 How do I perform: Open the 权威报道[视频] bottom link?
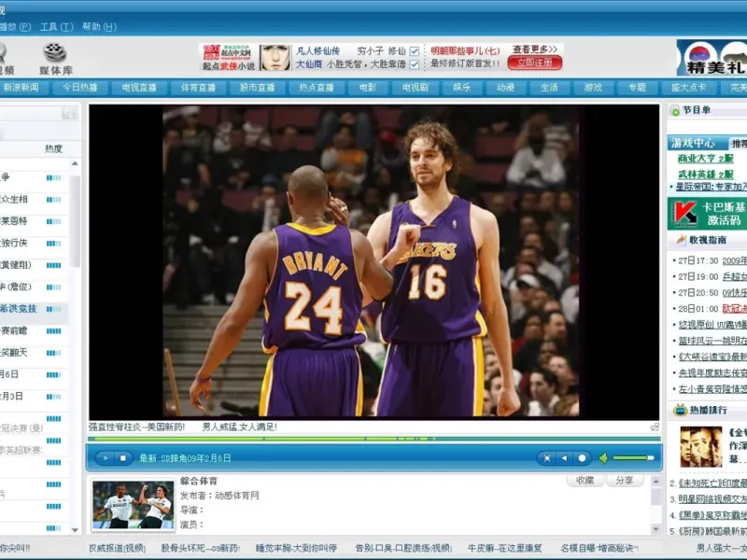[118, 548]
